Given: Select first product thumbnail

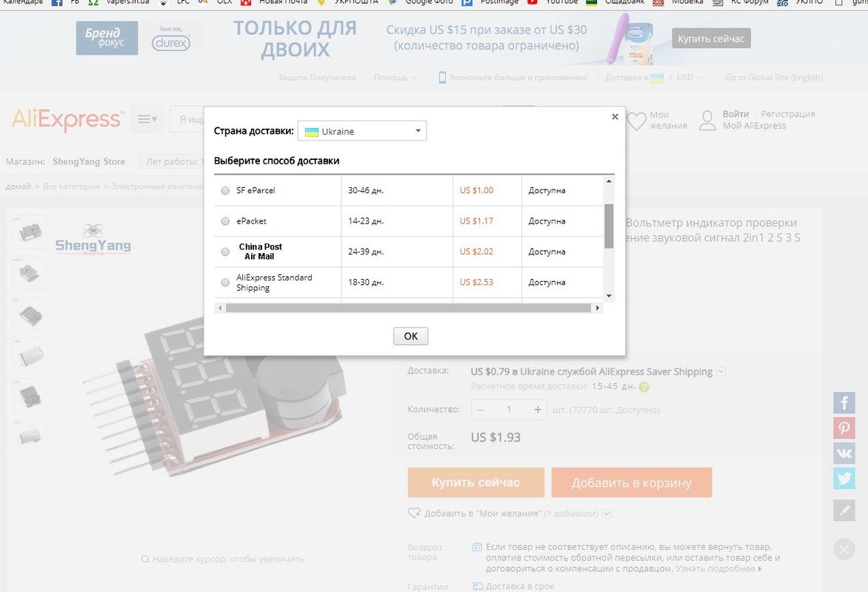Looking at the screenshot, I should click(x=30, y=232).
